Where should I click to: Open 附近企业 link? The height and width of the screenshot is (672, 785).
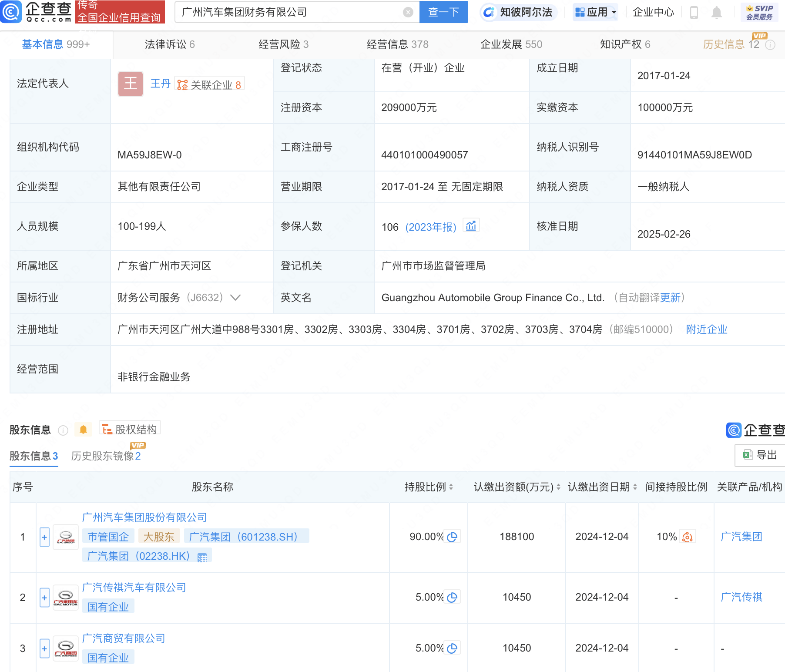(707, 329)
